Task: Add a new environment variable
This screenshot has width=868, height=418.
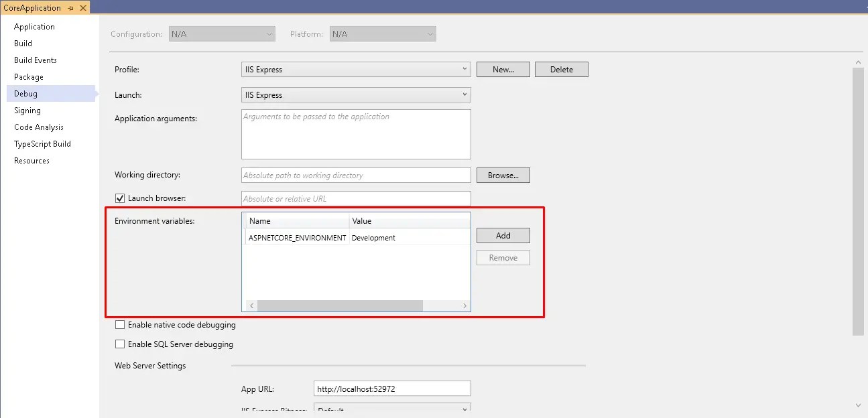Action: pyautogui.click(x=503, y=235)
